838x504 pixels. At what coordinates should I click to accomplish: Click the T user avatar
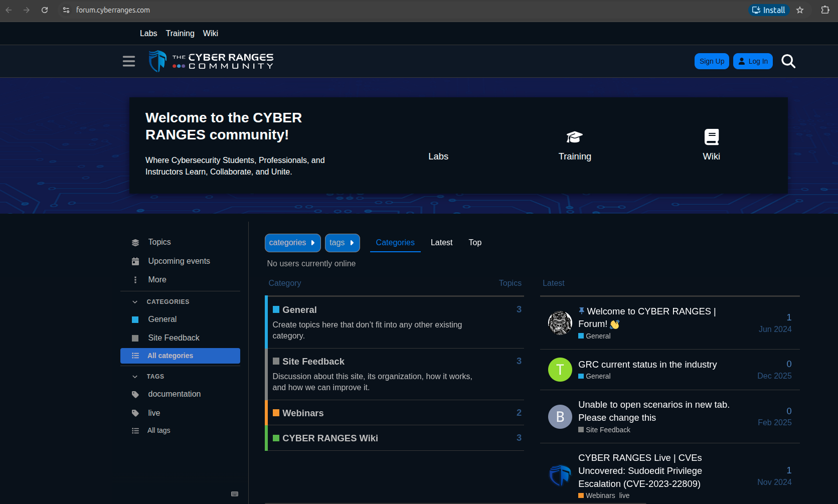click(560, 370)
